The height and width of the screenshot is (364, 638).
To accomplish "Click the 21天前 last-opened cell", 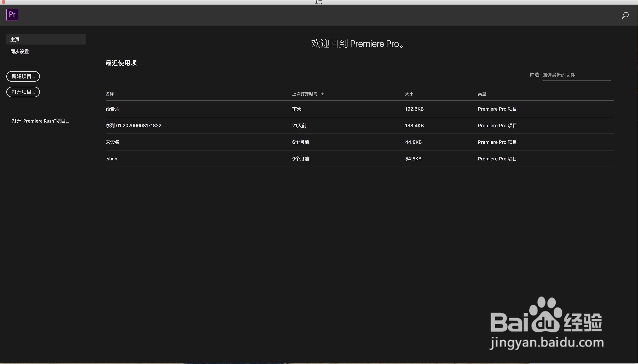I will [299, 126].
